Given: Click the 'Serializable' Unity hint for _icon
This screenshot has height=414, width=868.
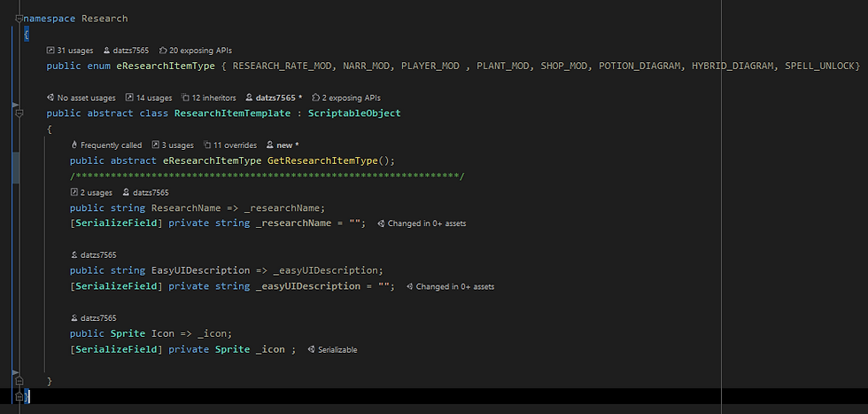Looking at the screenshot, I should tap(333, 350).
